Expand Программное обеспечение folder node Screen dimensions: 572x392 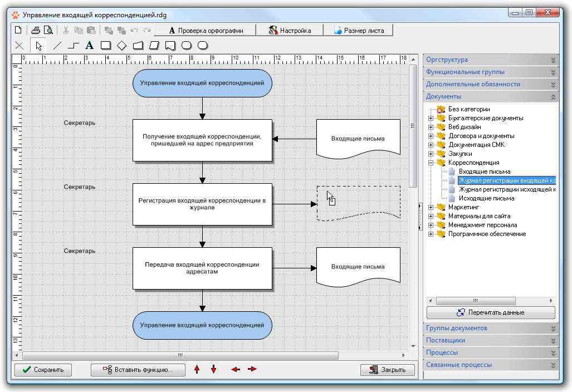[431, 234]
